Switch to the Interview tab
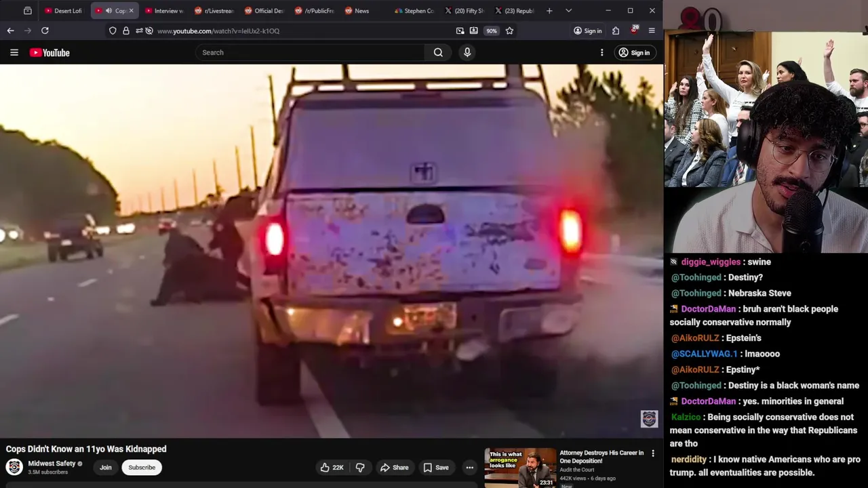The height and width of the screenshot is (488, 868). (164, 11)
